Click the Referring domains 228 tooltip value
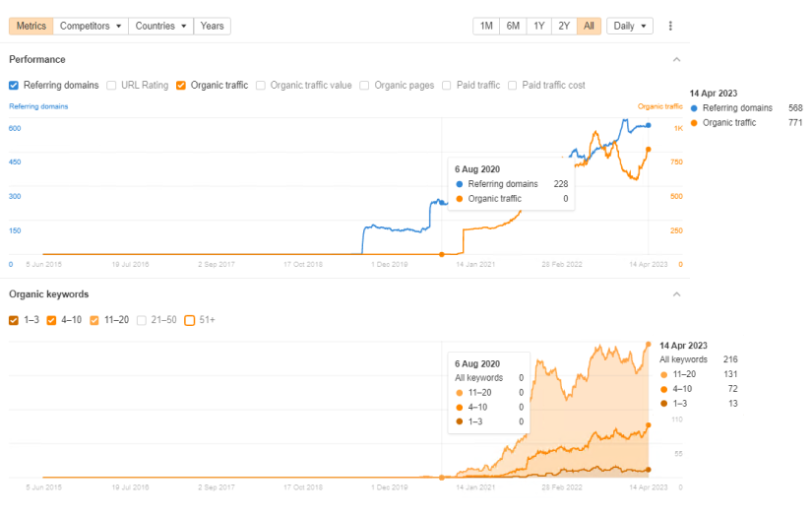 (561, 184)
